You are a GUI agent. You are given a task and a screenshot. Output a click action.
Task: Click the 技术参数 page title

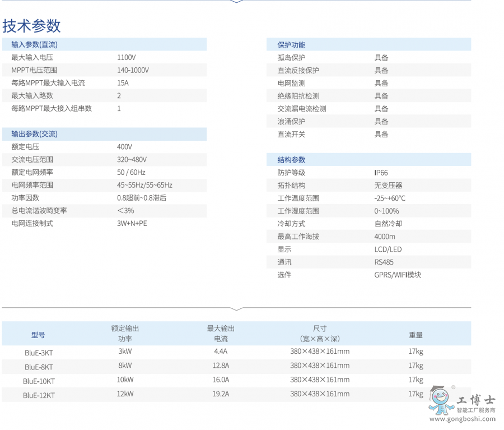31,26
